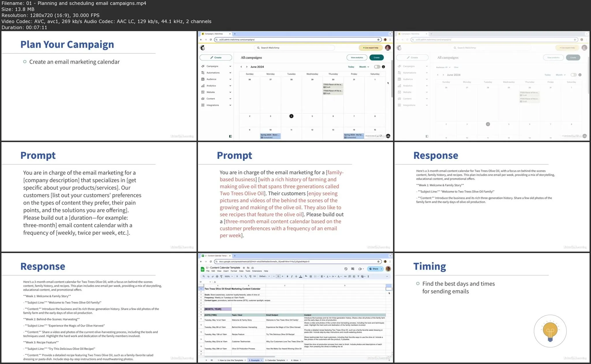Expand Audience chevron in clear Mailchimp sidebar

tap(230, 79)
